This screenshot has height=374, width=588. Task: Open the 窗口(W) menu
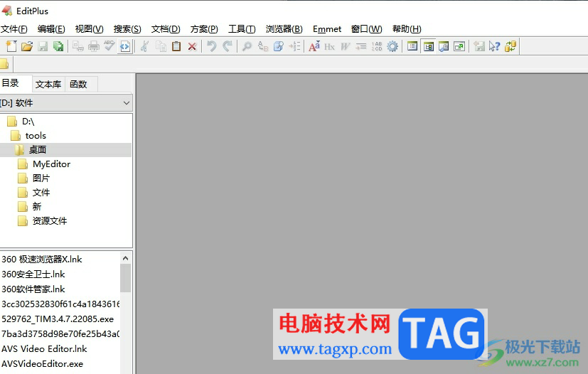(366, 29)
